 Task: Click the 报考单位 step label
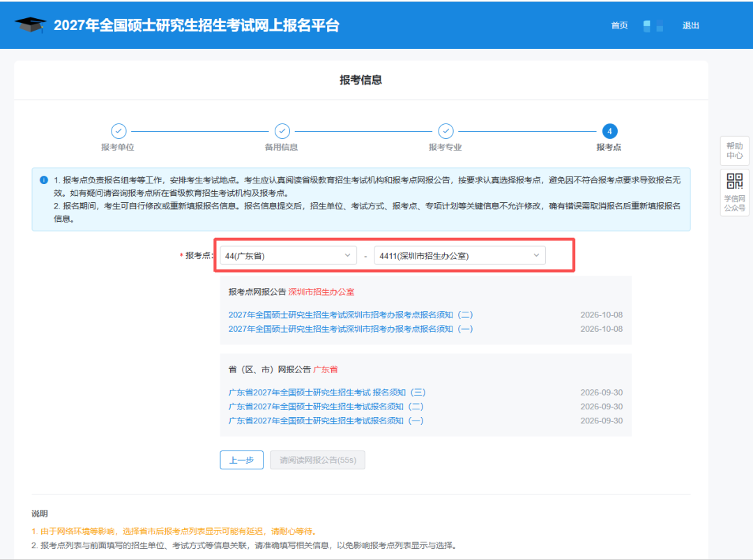[118, 147]
